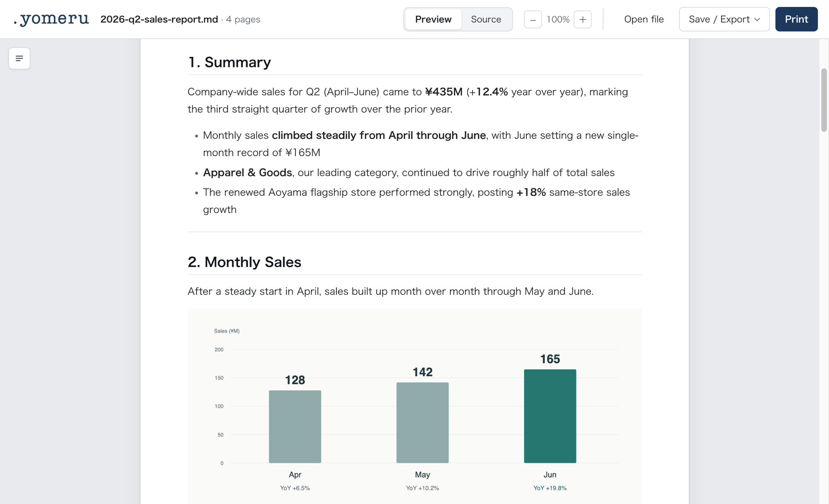Switch to the Source tab
This screenshot has width=829, height=504.
tap(486, 19)
